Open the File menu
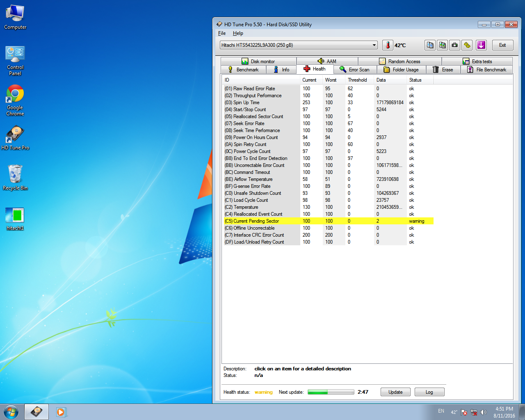 pos(222,33)
